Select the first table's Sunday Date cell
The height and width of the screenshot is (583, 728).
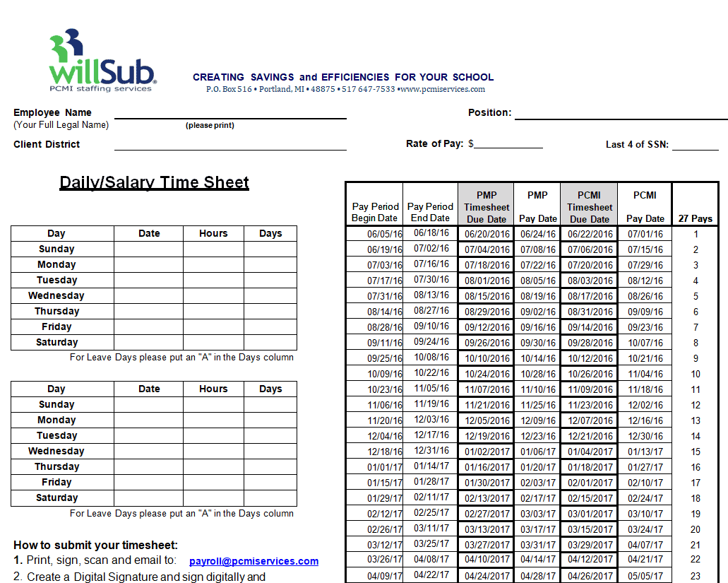[x=148, y=249]
